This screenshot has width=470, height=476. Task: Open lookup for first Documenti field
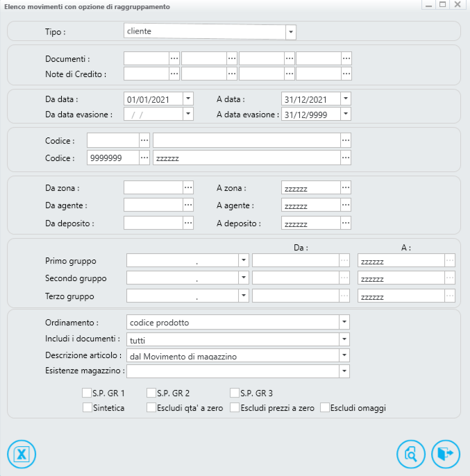(174, 58)
